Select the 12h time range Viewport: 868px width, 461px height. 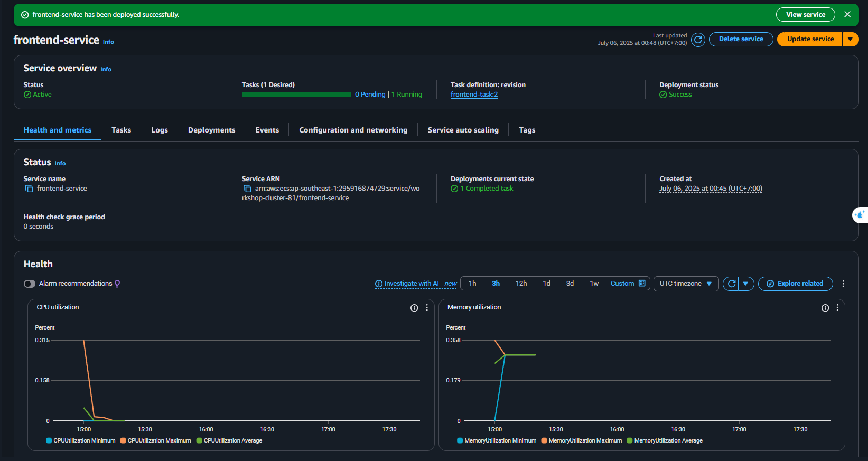(521, 284)
